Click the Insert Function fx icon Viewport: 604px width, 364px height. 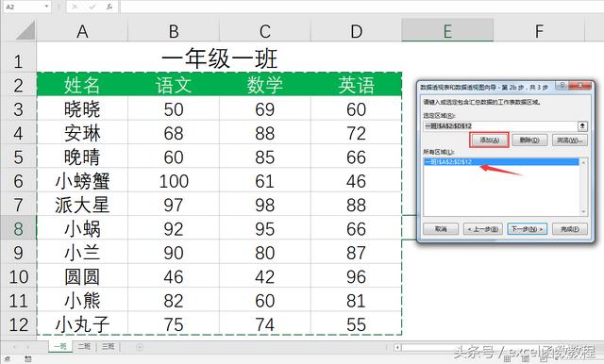point(109,7)
